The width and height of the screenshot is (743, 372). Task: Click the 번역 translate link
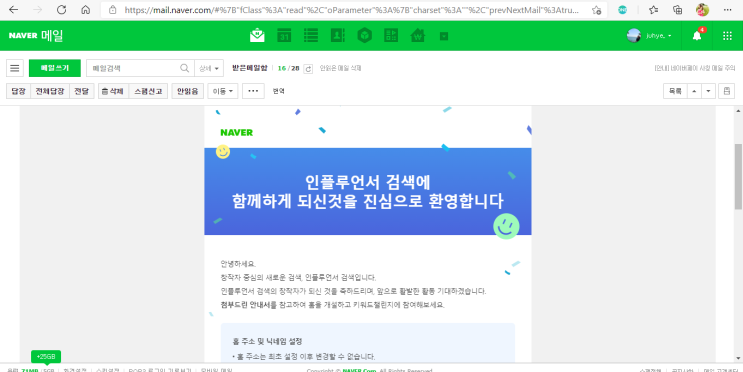279,91
